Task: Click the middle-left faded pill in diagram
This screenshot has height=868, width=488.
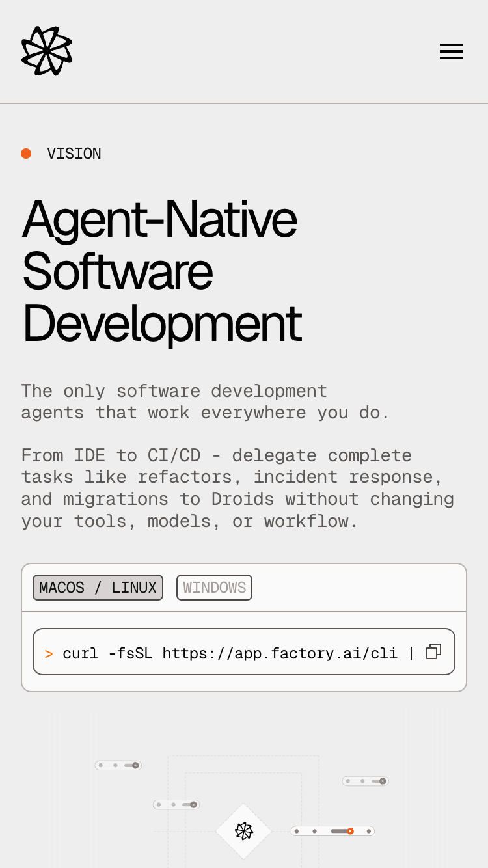Action: coord(176,805)
